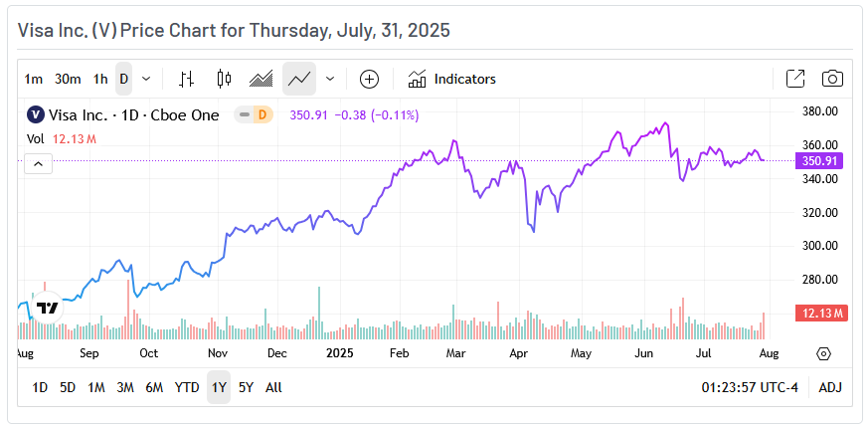Click the TradingView logo
The width and height of the screenshot is (868, 426).
[47, 308]
